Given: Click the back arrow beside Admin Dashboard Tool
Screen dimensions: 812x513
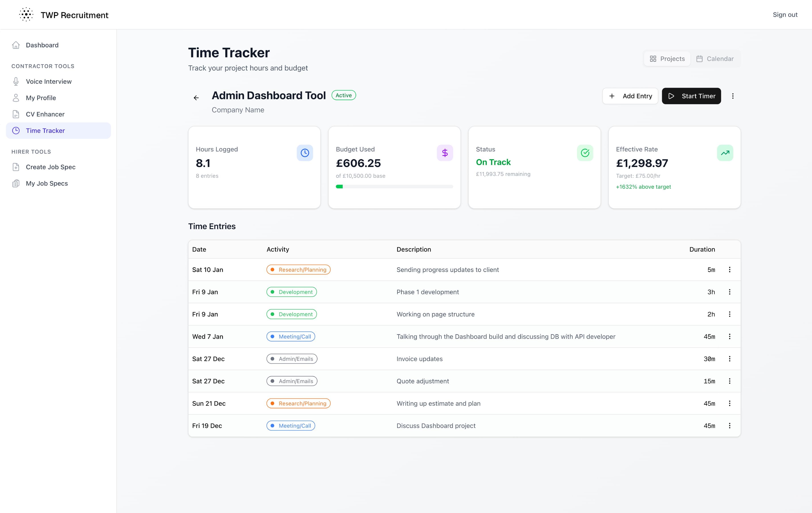Looking at the screenshot, I should click(x=196, y=98).
